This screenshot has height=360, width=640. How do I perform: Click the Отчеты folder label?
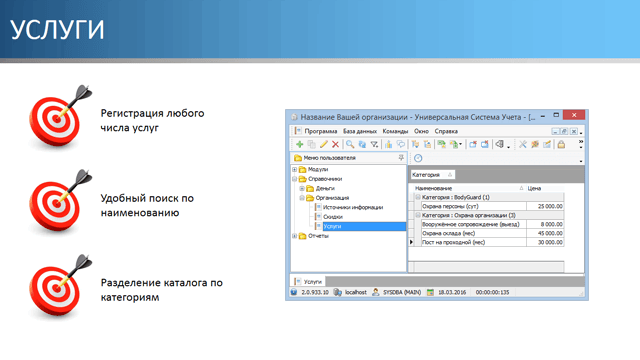coord(318,236)
